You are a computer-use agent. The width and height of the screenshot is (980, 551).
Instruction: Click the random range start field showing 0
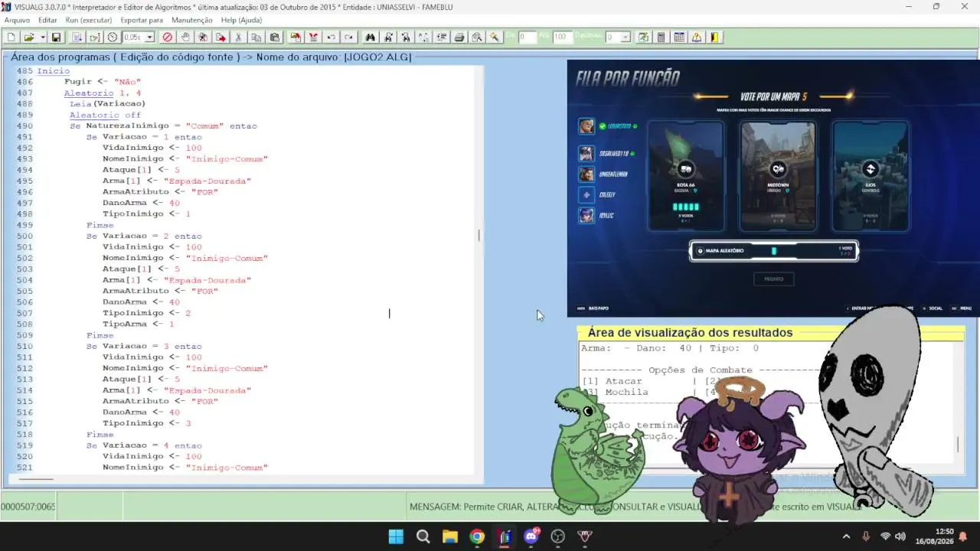pos(528,37)
